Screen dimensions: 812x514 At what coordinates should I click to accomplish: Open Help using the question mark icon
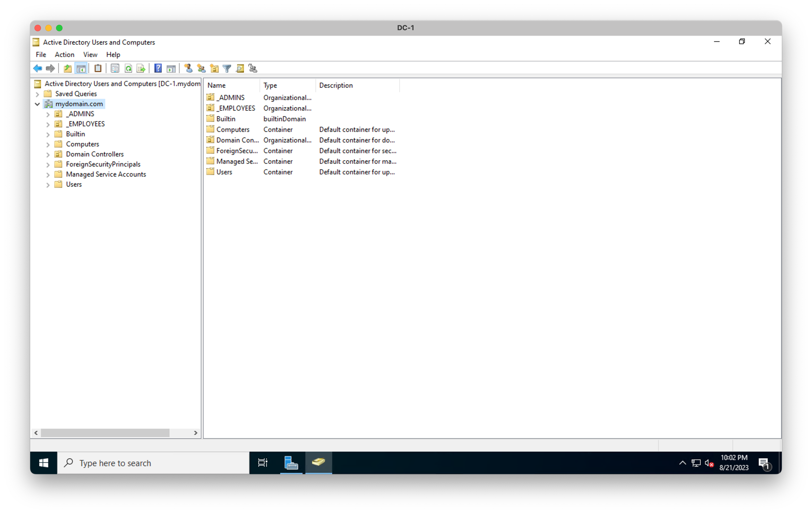click(x=158, y=68)
